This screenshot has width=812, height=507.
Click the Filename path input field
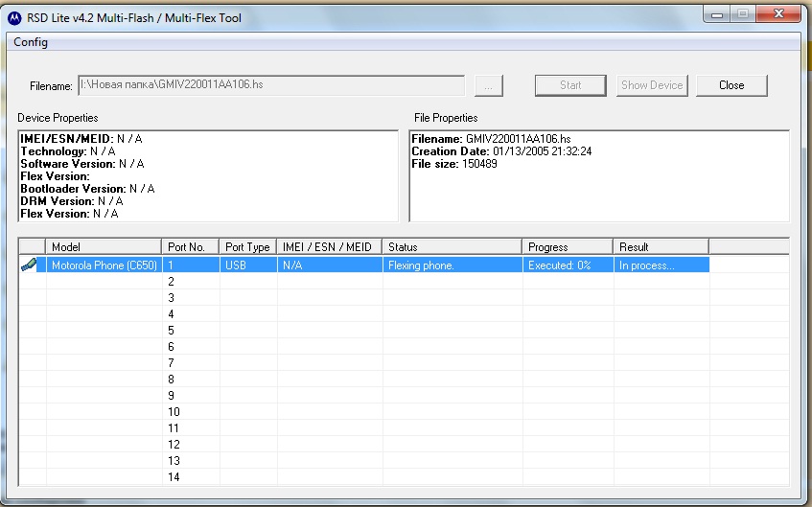271,85
